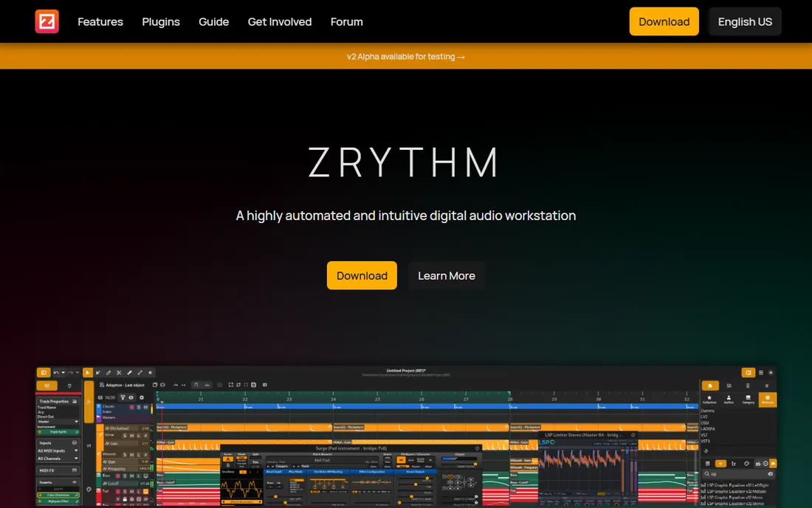
Task: Arm record on the Pad track
Action: [x=118, y=492]
